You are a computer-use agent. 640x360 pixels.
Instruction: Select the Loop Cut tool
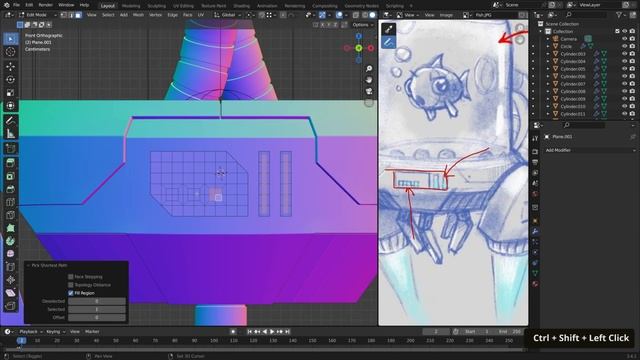pyautogui.click(x=11, y=202)
